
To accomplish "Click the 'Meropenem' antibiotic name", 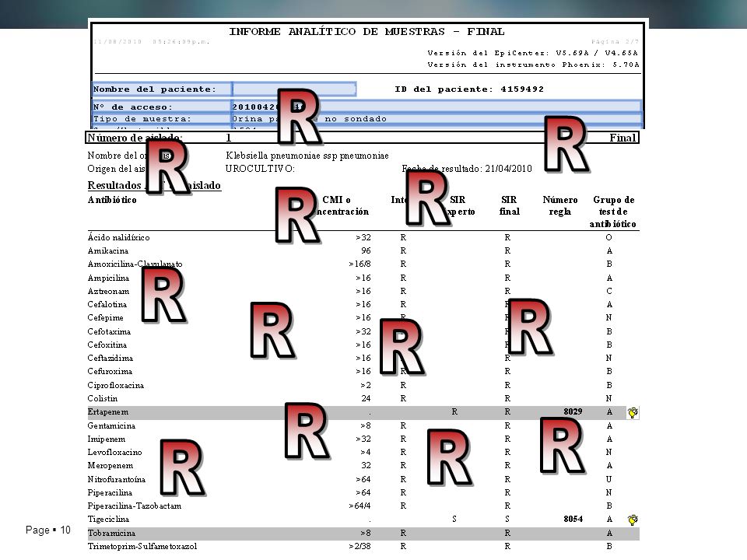I will point(110,465).
